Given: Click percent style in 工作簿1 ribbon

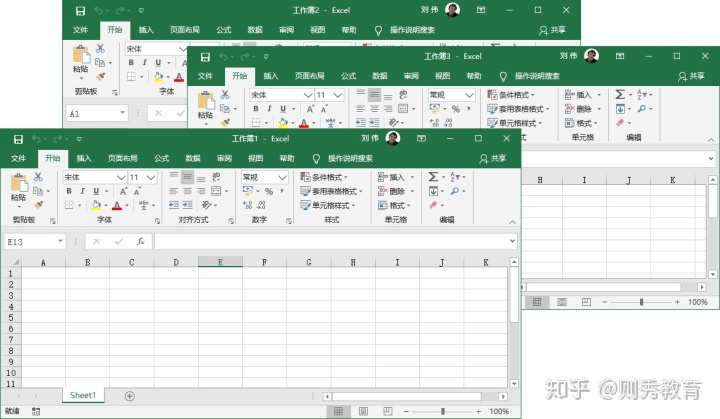Looking at the screenshot, I should [x=269, y=191].
